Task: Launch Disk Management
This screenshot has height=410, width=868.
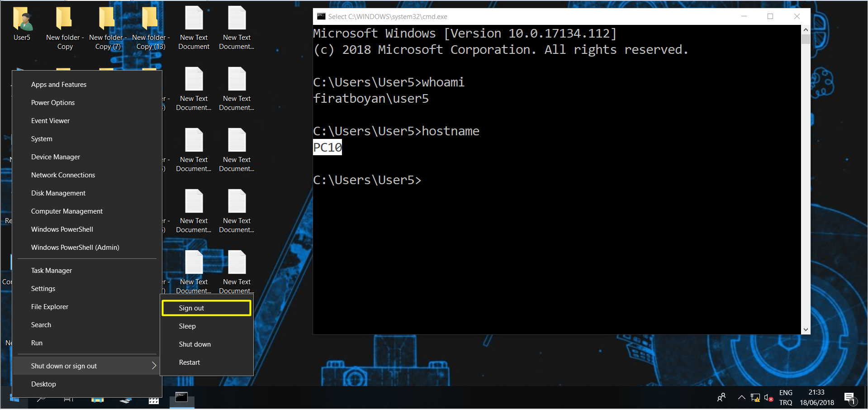Action: tap(87, 193)
